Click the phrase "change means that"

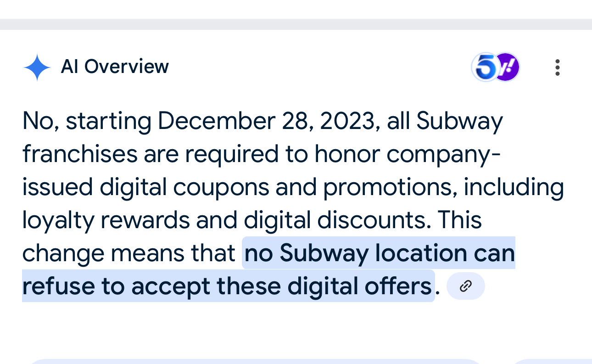(x=128, y=253)
